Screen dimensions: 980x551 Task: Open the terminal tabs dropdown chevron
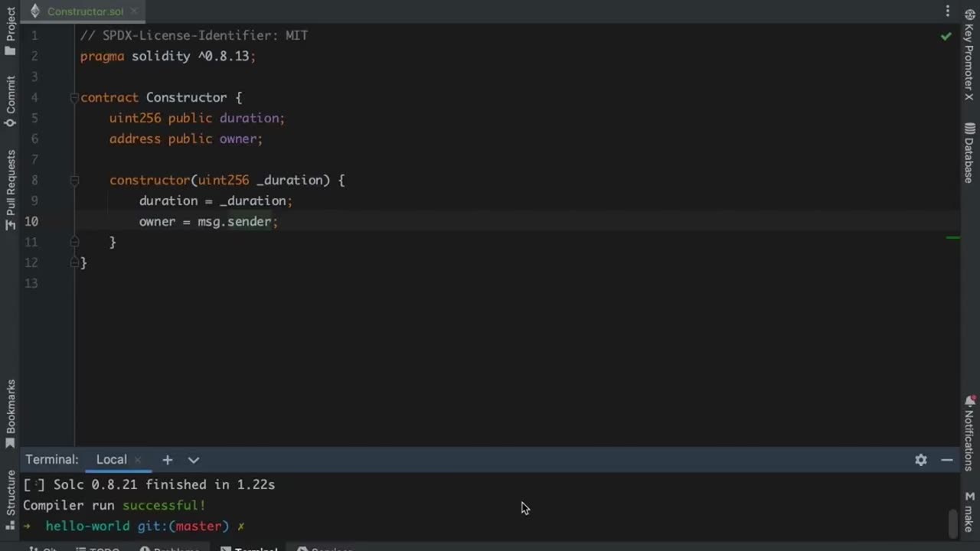coord(194,460)
